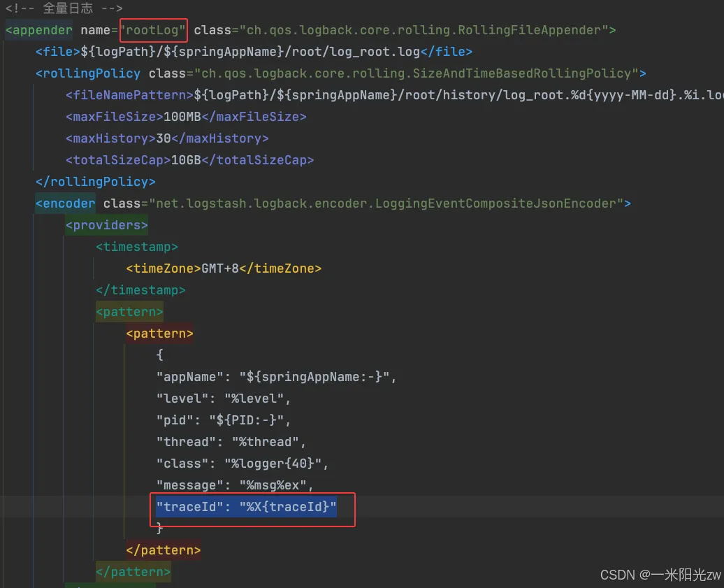The height and width of the screenshot is (588, 724).
Task: Click the <providers> tag
Action: point(106,225)
